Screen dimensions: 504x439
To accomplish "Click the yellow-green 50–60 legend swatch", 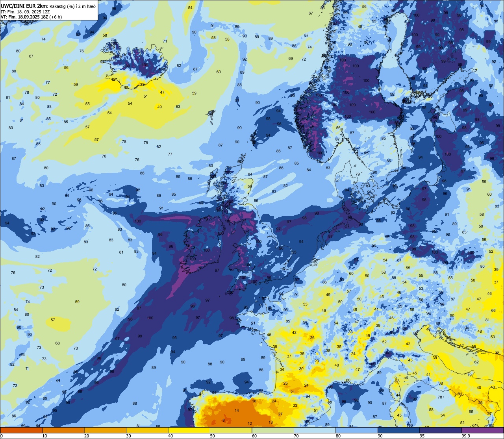I will pos(231,430).
